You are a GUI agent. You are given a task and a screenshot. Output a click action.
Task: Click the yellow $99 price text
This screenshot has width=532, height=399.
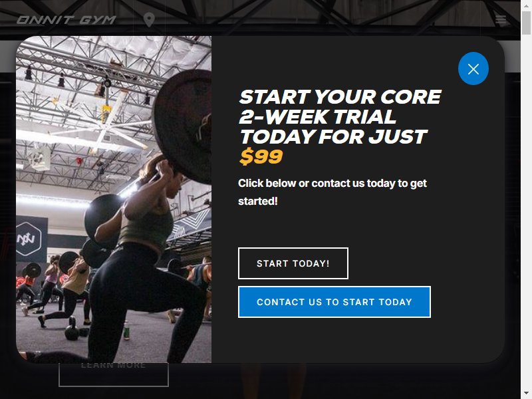point(261,156)
